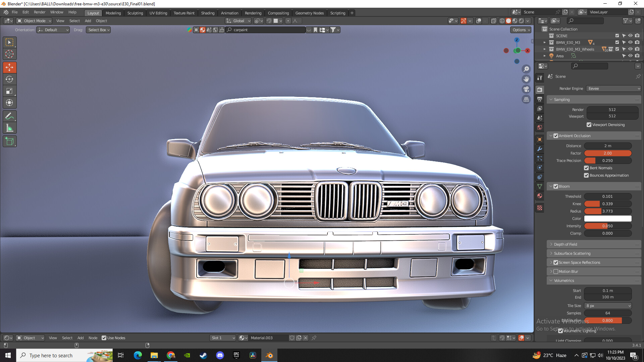Disable Viewport Denoising

click(x=589, y=124)
